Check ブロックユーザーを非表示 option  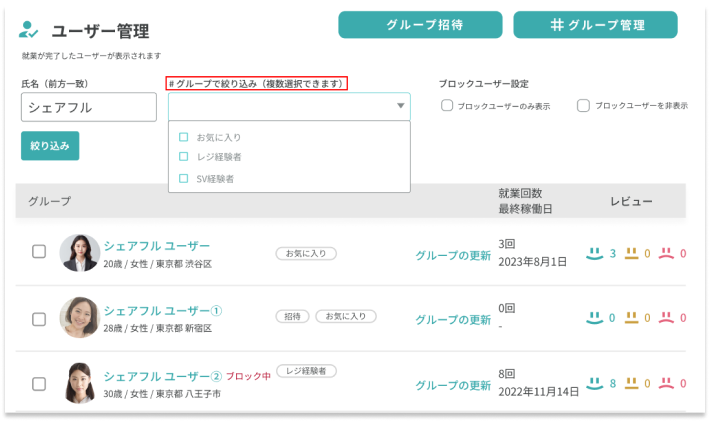click(583, 105)
